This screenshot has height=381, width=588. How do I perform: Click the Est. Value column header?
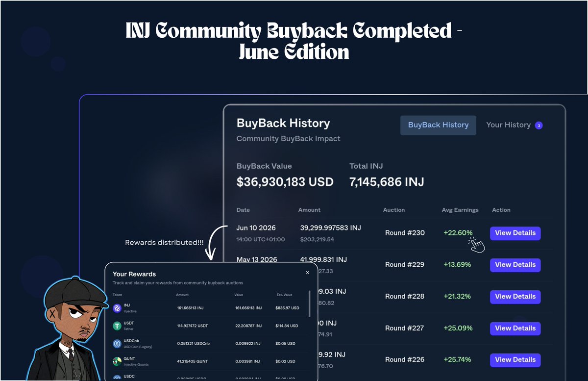284,295
